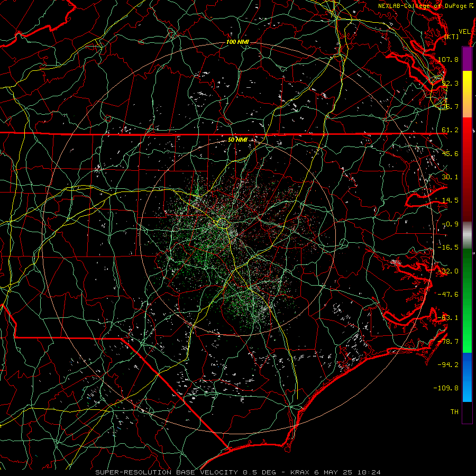Click the 92.3 velocity scale value
Screen dimensions: 476x476
[x=450, y=83]
